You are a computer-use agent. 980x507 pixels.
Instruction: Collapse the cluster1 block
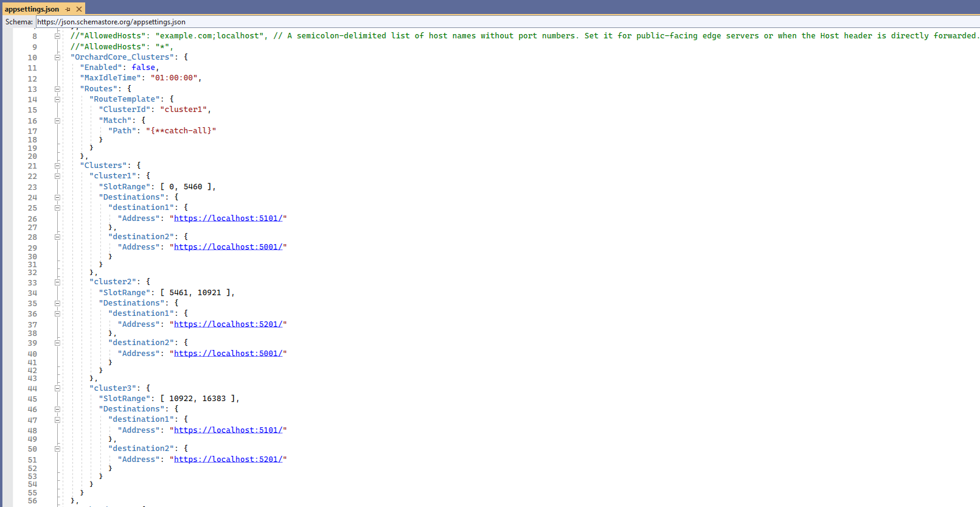coord(57,176)
